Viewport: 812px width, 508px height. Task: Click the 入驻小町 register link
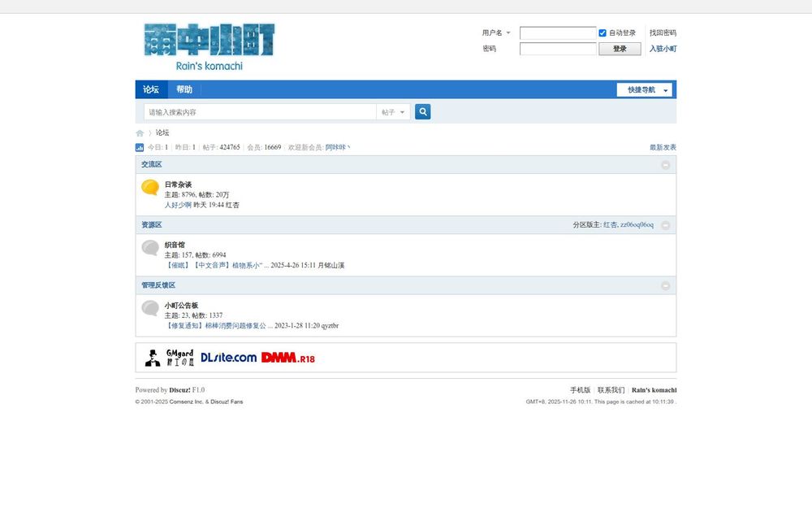pos(663,49)
